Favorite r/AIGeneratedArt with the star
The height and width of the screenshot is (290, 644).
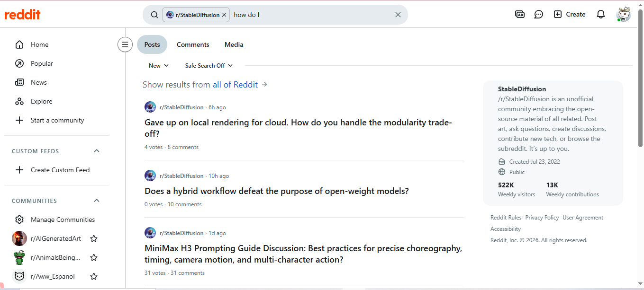point(94,238)
